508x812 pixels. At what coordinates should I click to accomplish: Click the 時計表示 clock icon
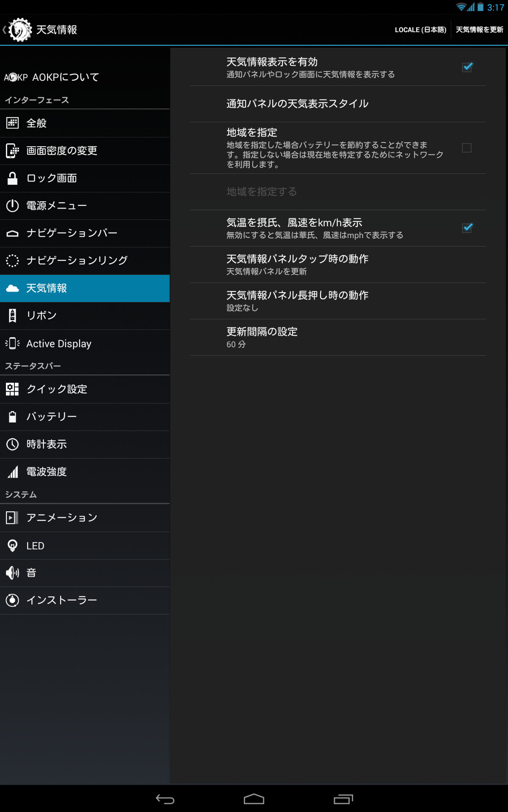[13, 444]
